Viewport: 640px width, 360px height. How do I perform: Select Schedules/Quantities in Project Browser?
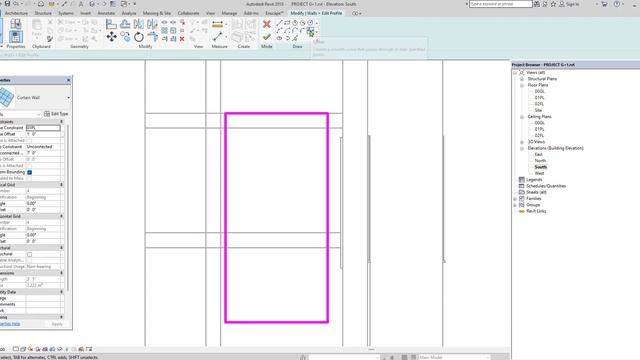point(546,186)
